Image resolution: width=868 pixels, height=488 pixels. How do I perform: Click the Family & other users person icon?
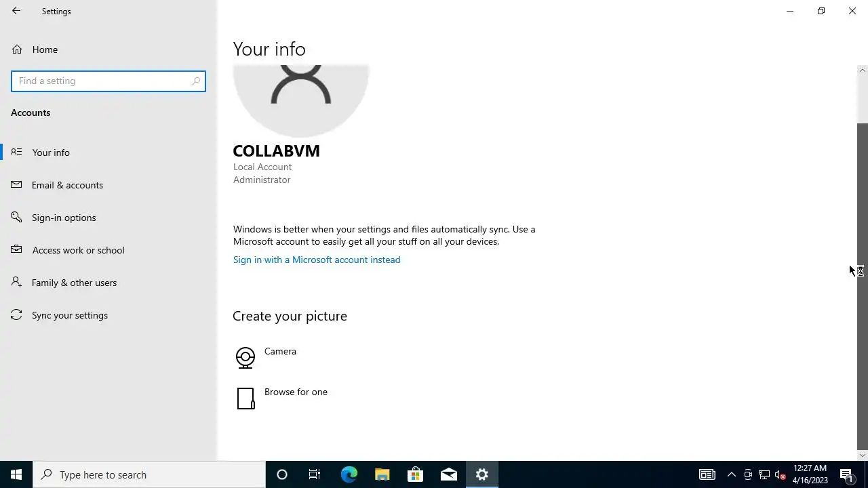click(17, 282)
